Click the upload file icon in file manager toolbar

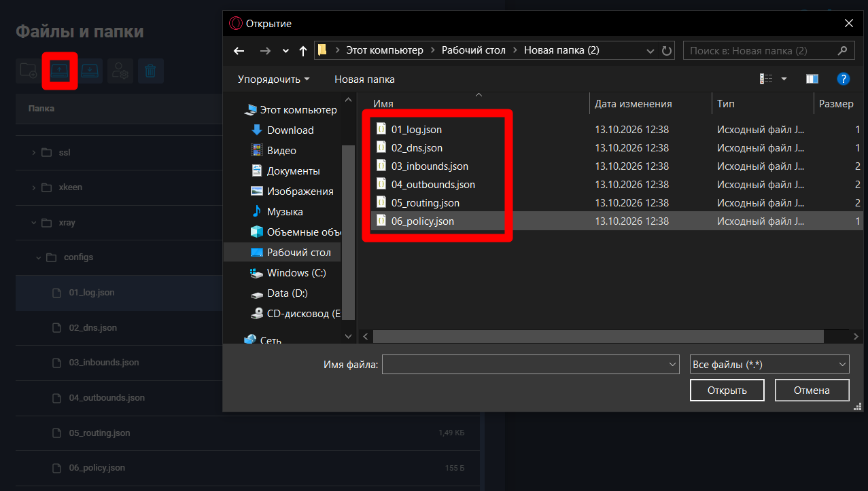click(60, 71)
